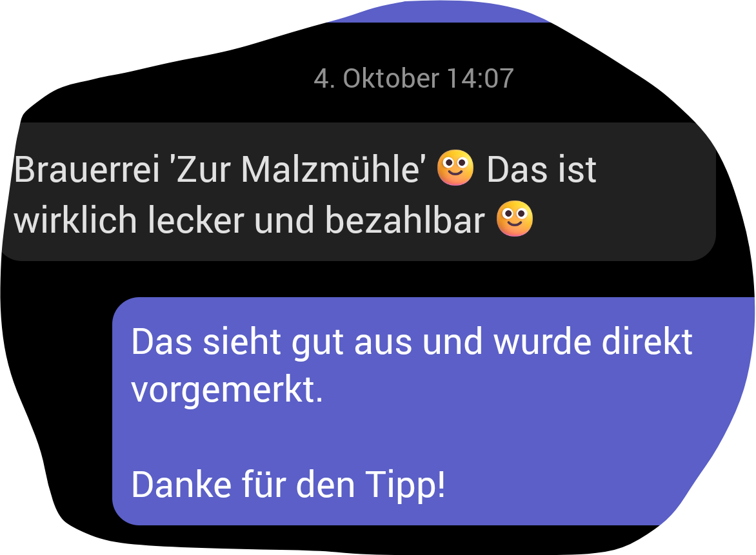This screenshot has height=555, width=756.
Task: Click the word 'vorgemerkt.' in the reply
Action: tap(227, 389)
